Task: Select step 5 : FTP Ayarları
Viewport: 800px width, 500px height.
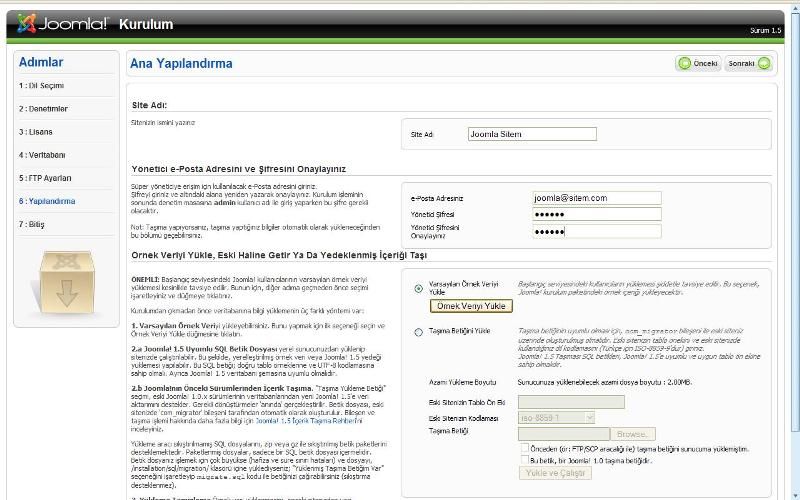Action: [x=45, y=178]
